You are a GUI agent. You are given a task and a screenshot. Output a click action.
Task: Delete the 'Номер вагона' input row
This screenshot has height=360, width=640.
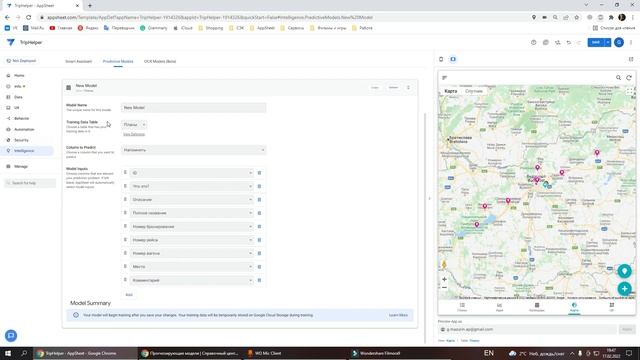click(x=259, y=253)
